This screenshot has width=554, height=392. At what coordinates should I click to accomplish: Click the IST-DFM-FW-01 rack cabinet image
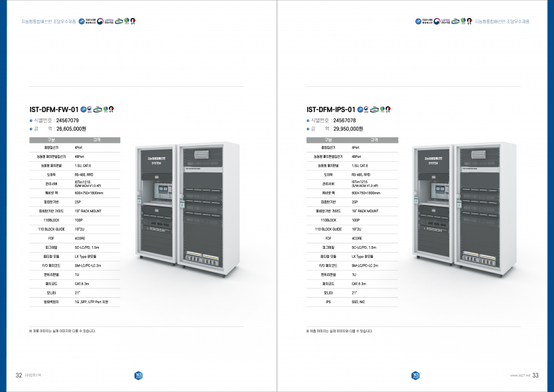(x=187, y=209)
